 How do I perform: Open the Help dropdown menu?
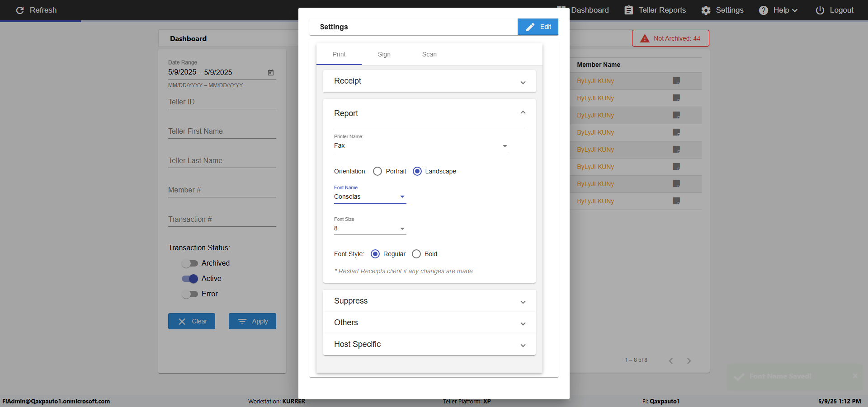pos(778,10)
